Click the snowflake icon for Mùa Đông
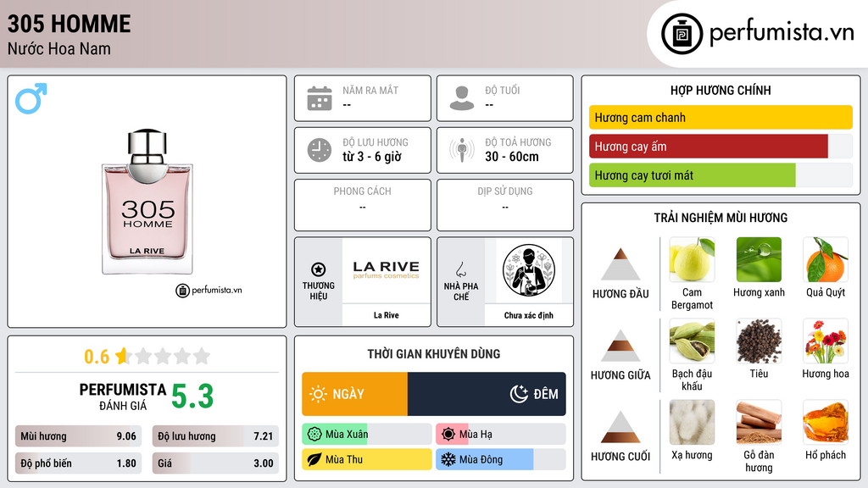The width and height of the screenshot is (868, 488). [x=448, y=459]
